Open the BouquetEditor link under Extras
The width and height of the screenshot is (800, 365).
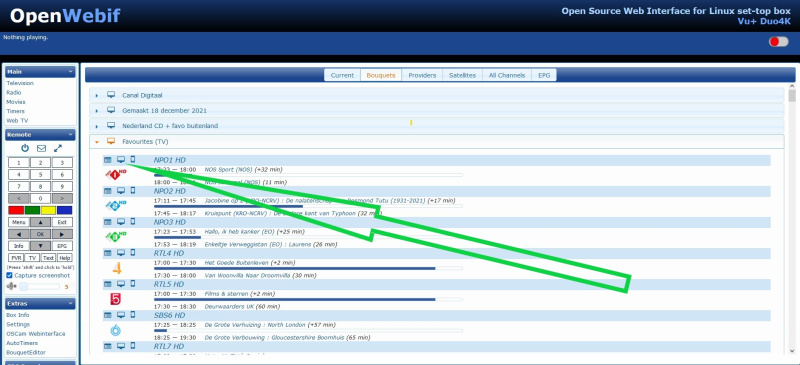pyautogui.click(x=26, y=352)
